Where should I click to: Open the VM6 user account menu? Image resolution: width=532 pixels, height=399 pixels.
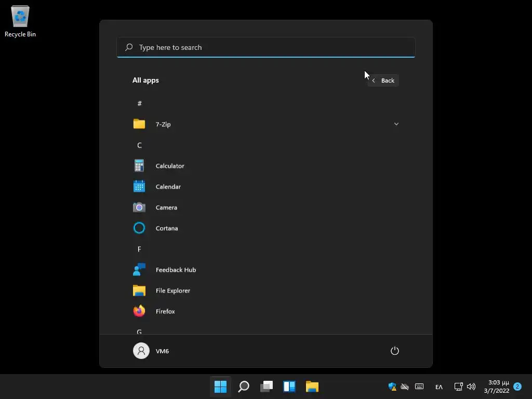tap(151, 351)
